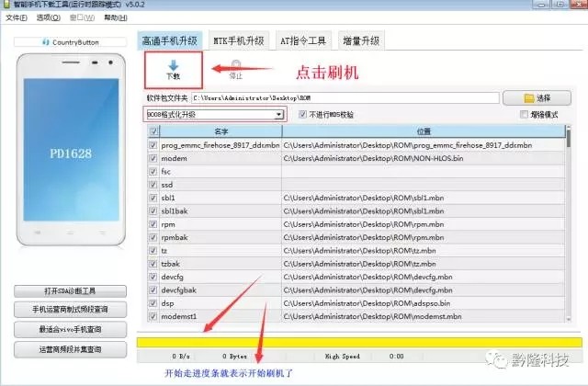The height and width of the screenshot is (386, 588).
Task: Click the yellow flashing progress bar
Action: coord(359,343)
